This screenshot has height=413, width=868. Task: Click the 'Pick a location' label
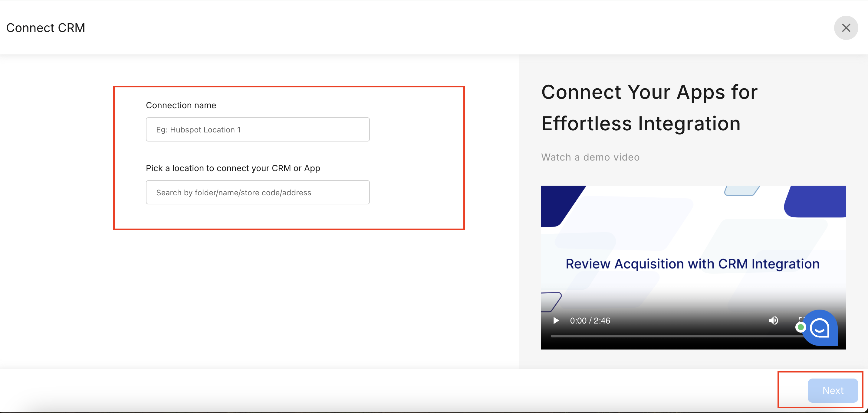point(233,168)
